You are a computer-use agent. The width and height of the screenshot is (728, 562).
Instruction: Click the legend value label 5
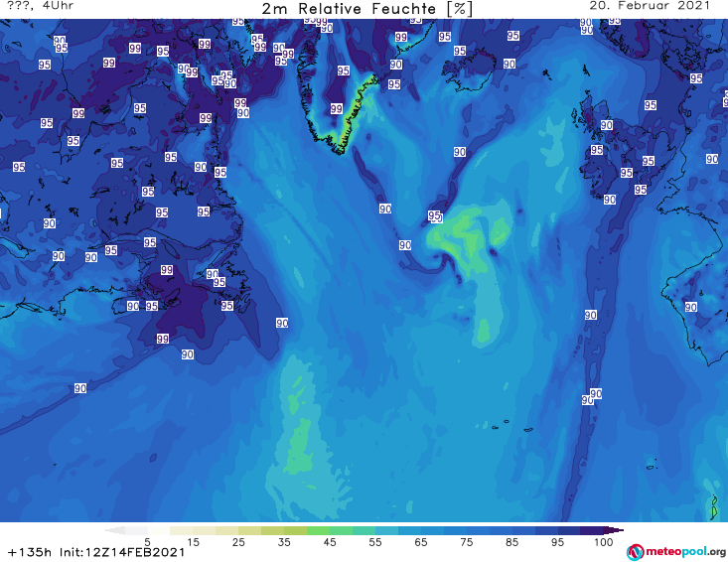click(x=147, y=542)
